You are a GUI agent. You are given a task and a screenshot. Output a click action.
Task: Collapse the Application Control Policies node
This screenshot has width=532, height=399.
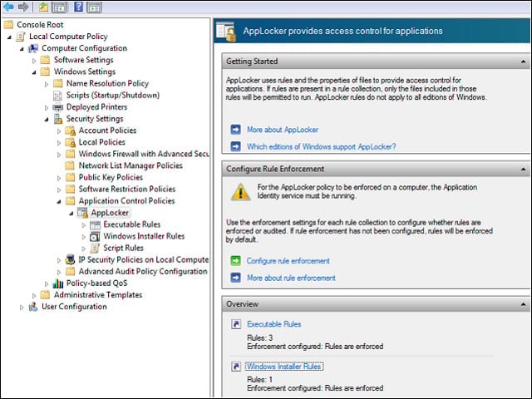click(x=59, y=201)
